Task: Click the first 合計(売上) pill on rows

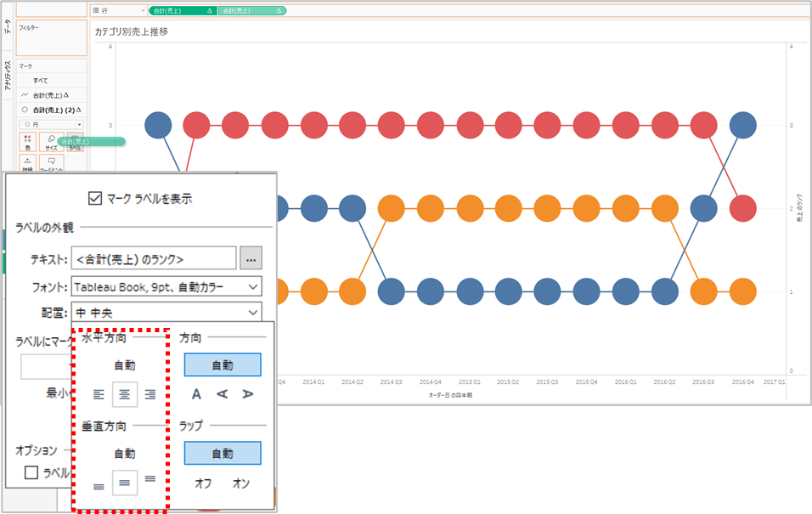Action: 183,10
